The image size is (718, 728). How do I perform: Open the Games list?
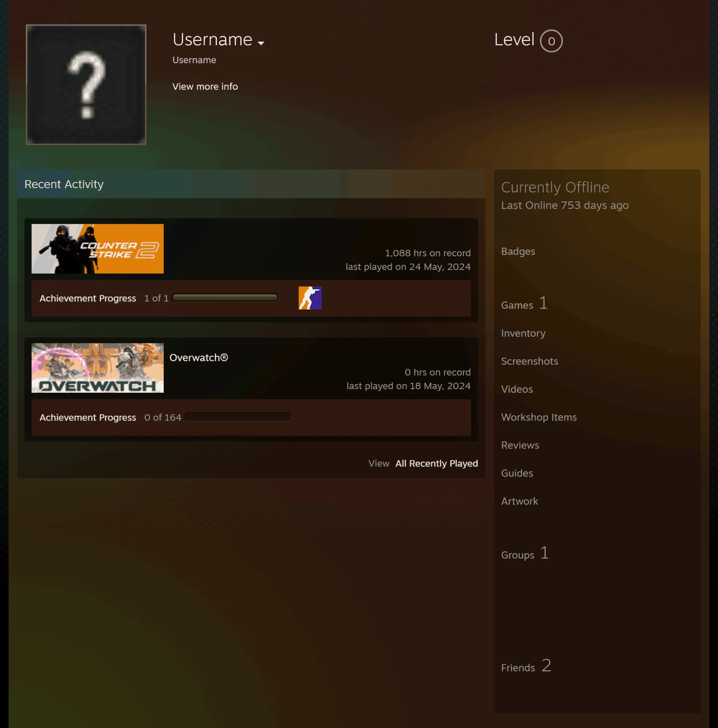[x=524, y=303]
